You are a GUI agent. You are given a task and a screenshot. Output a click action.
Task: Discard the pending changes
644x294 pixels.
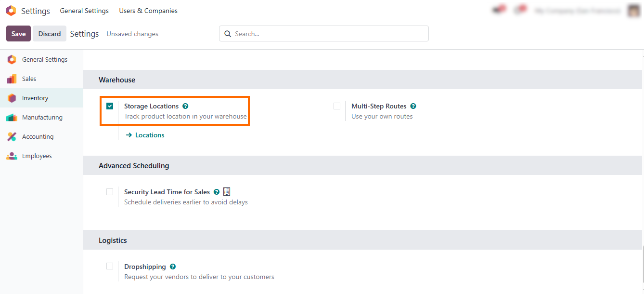click(x=49, y=33)
